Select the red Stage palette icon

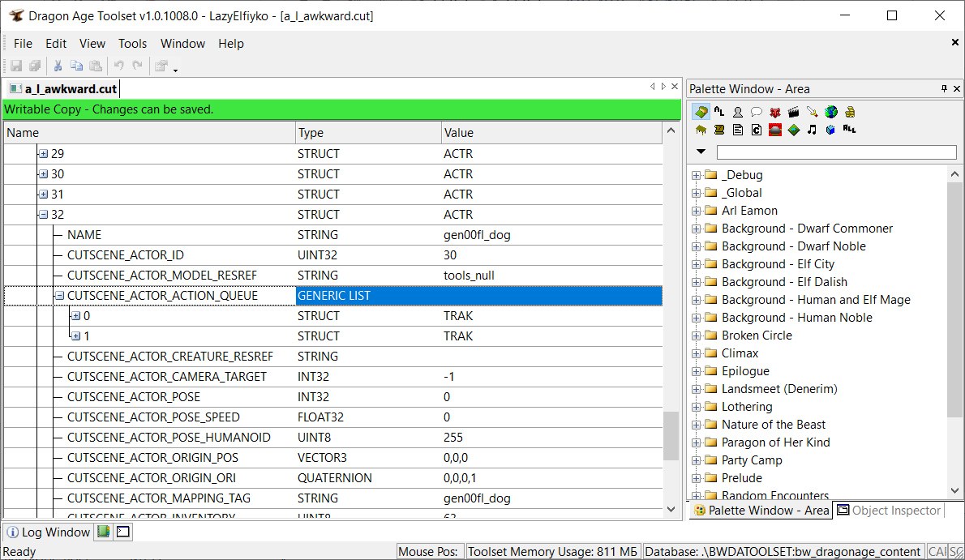pos(774,129)
